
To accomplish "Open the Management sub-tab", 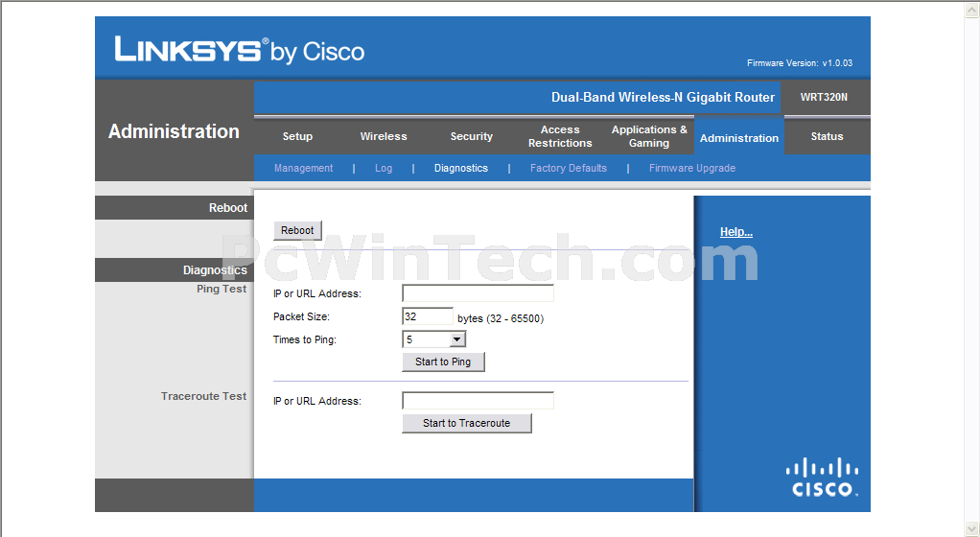I will pos(303,168).
